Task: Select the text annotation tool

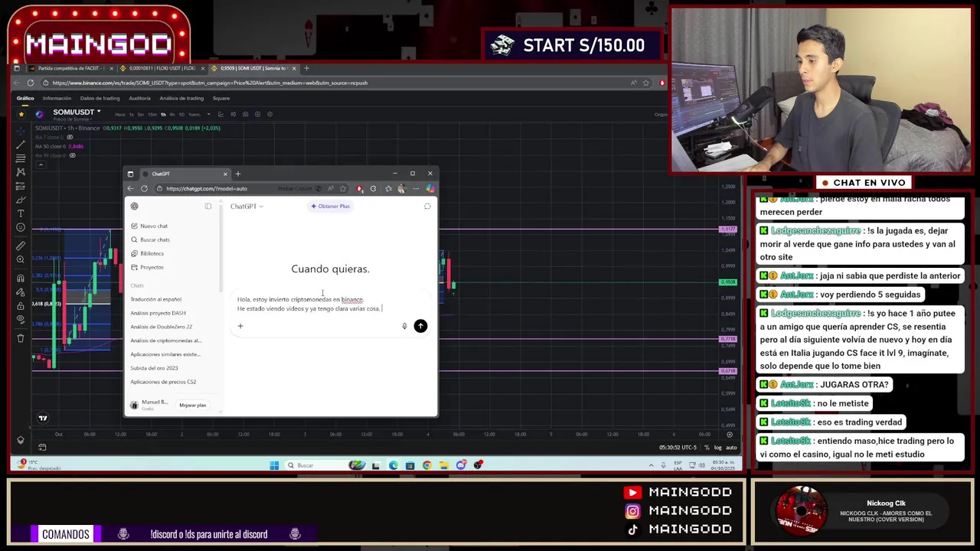Action: [x=21, y=214]
